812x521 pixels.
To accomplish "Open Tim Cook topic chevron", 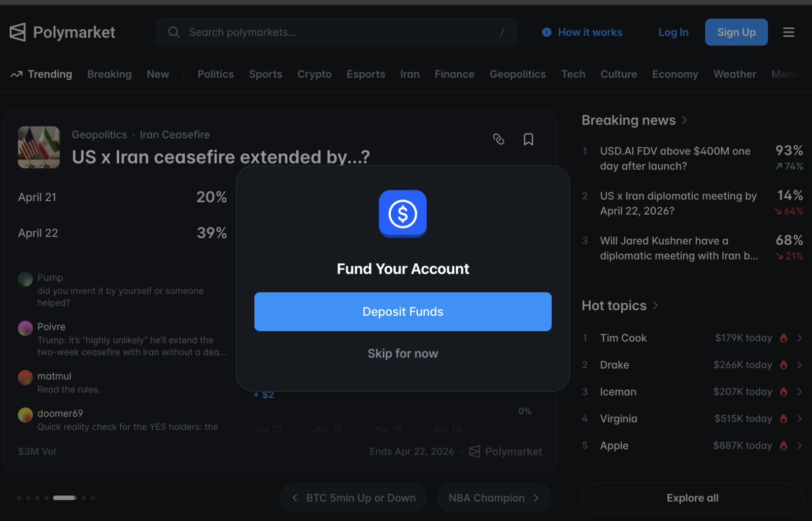I will coord(799,338).
